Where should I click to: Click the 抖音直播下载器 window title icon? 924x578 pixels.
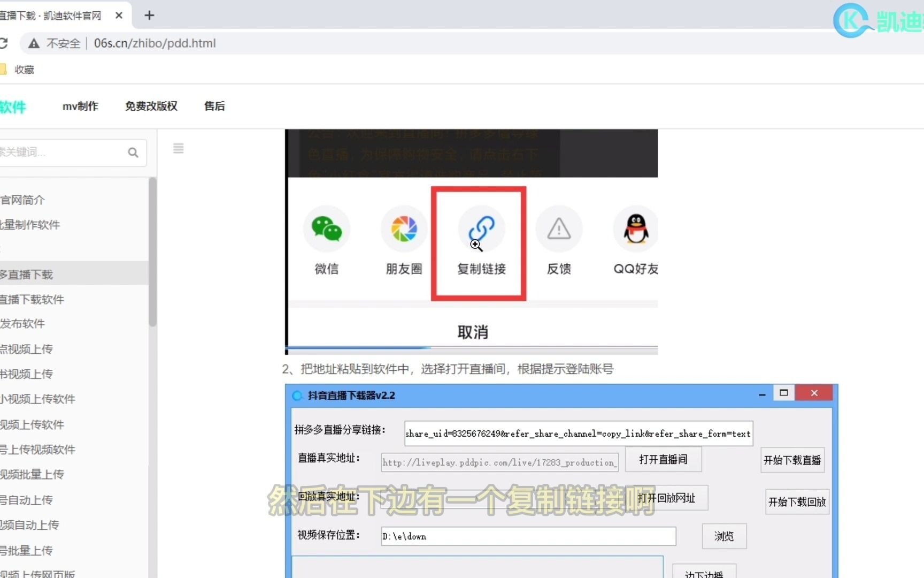pos(297,396)
